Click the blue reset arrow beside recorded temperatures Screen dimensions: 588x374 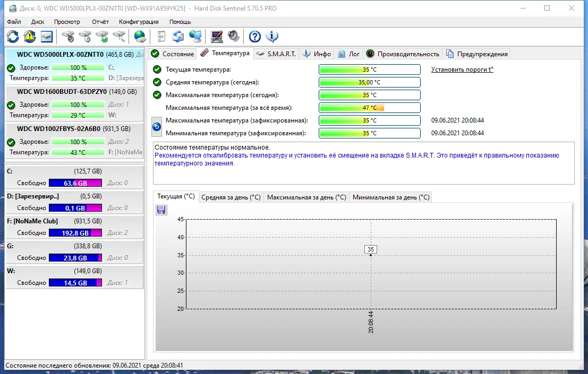pyautogui.click(x=157, y=127)
